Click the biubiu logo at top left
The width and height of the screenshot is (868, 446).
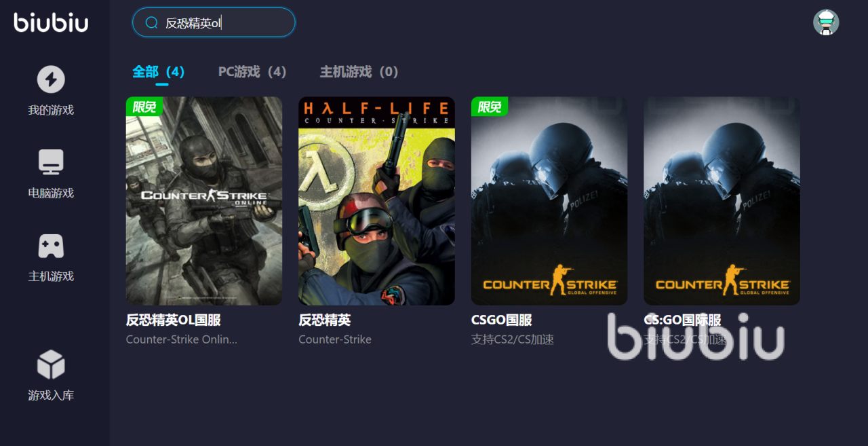(51, 22)
